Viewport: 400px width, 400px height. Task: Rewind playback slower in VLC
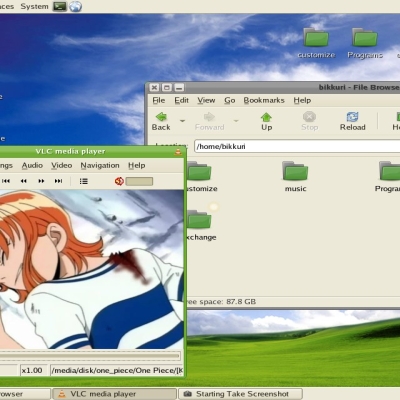[23, 181]
